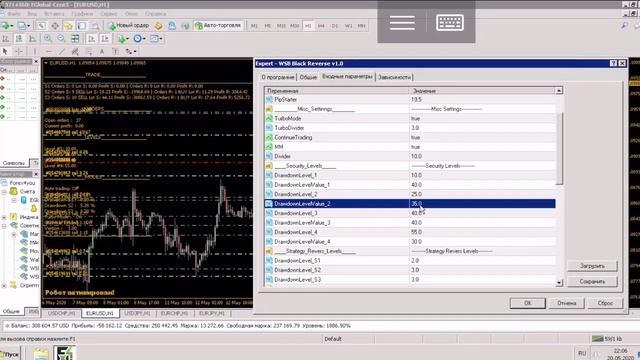Edit the DrawdownLevelValue_2 value 35.0
640x360 pixels.
click(482, 203)
